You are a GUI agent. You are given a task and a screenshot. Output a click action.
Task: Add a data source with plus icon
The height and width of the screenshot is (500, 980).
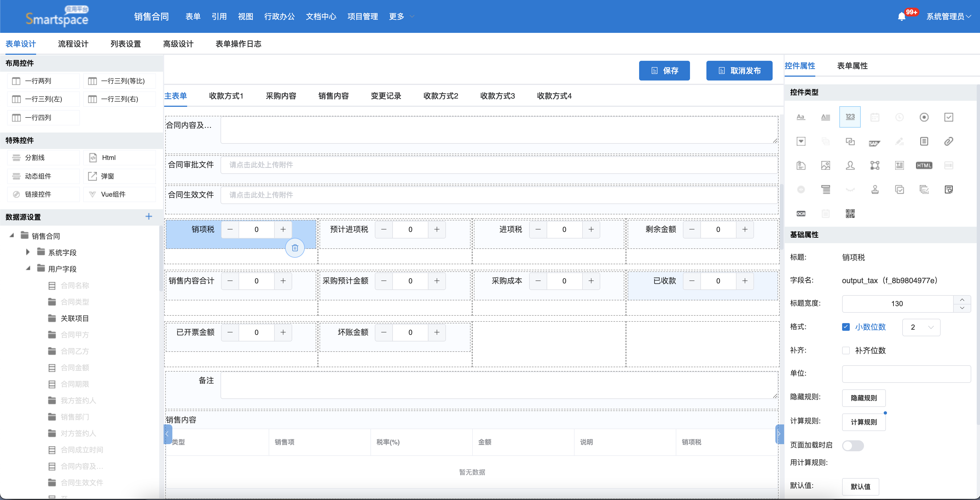click(x=149, y=216)
